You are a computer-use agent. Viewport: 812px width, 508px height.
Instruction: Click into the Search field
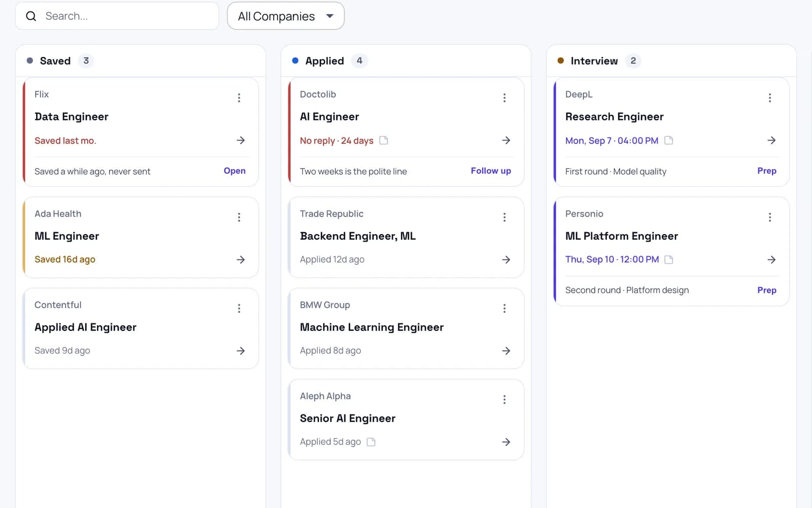[117, 16]
